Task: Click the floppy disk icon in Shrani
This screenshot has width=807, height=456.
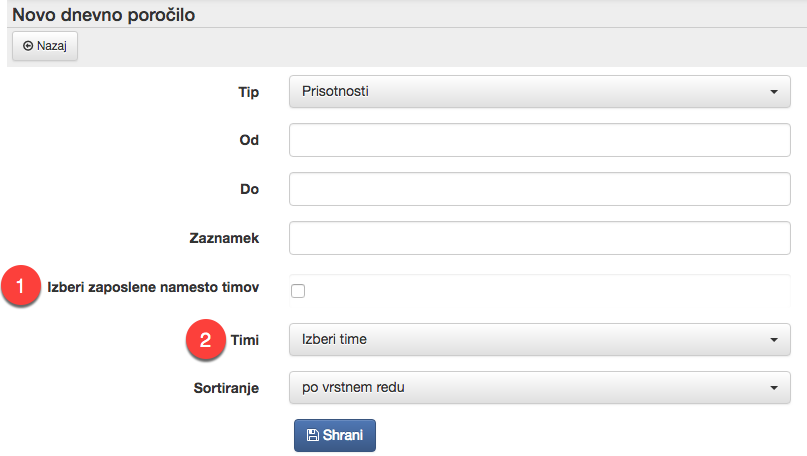Action: click(x=312, y=435)
